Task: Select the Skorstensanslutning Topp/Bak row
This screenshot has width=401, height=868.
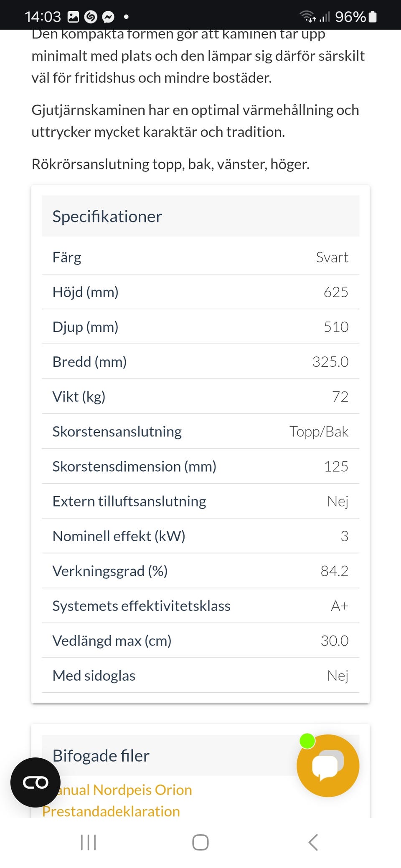Action: point(200,431)
